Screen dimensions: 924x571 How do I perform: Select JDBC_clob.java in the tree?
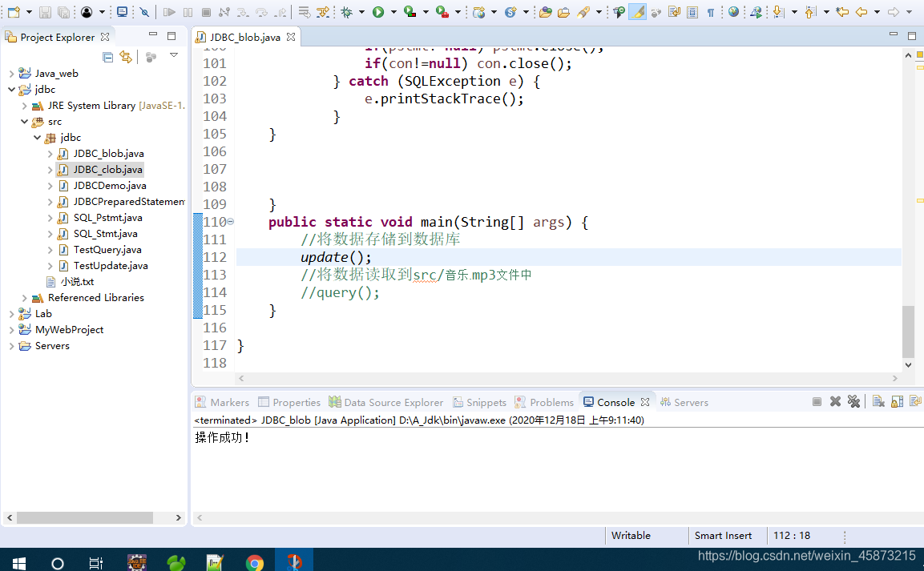click(108, 170)
